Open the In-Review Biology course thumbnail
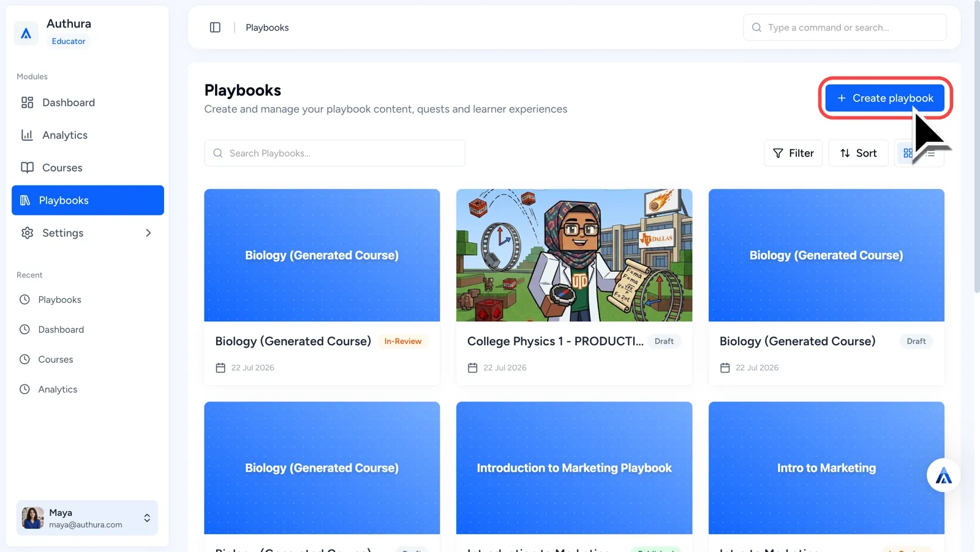Image resolution: width=980 pixels, height=552 pixels. [x=322, y=255]
